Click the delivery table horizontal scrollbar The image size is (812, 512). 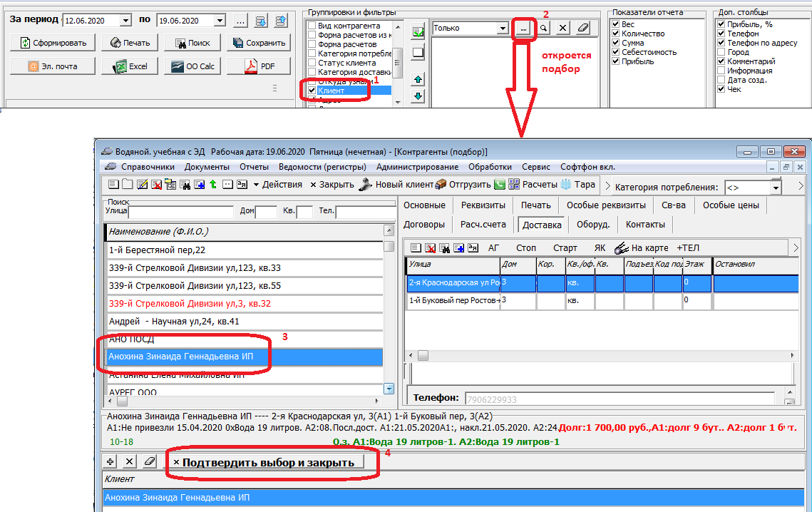[599, 355]
